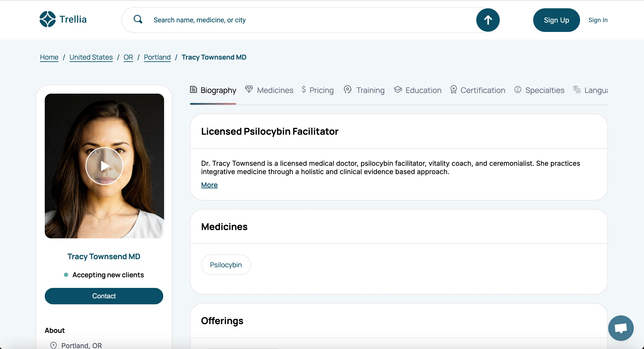Submit search with the arrow button
The image size is (644, 349).
[x=488, y=20]
